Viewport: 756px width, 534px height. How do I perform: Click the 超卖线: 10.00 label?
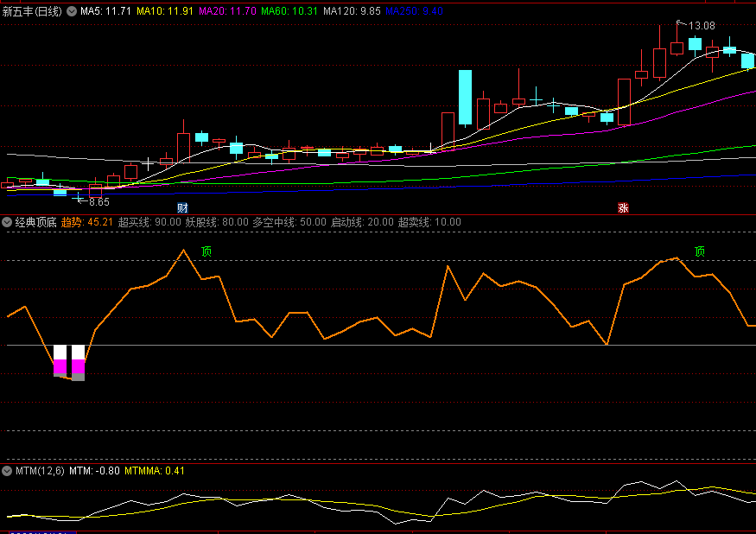pos(429,222)
